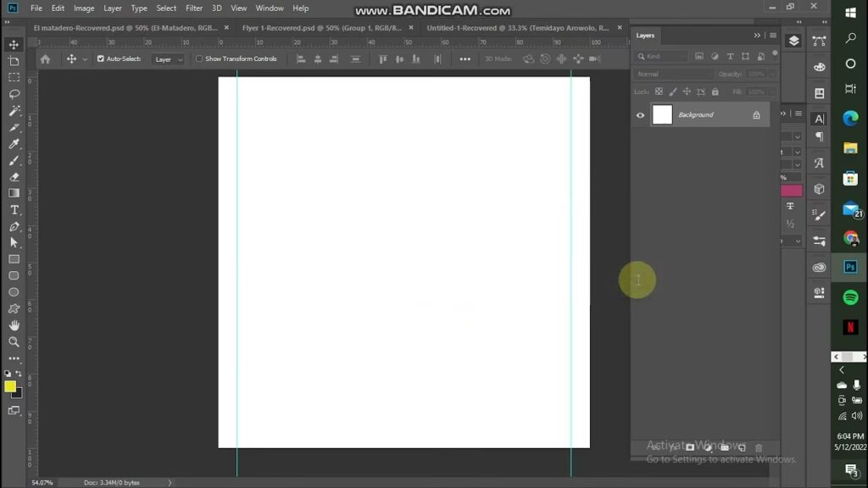Select the Eraser tool

[14, 177]
